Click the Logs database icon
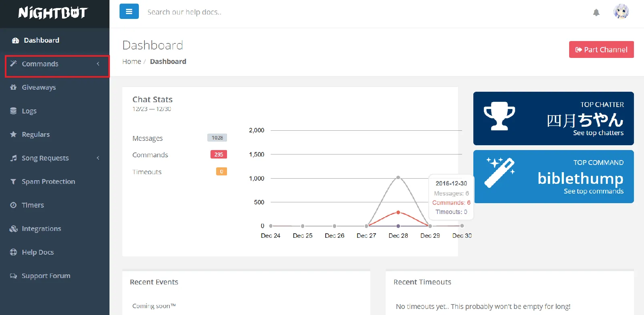Screen dimensions: 644x315 pos(13,111)
